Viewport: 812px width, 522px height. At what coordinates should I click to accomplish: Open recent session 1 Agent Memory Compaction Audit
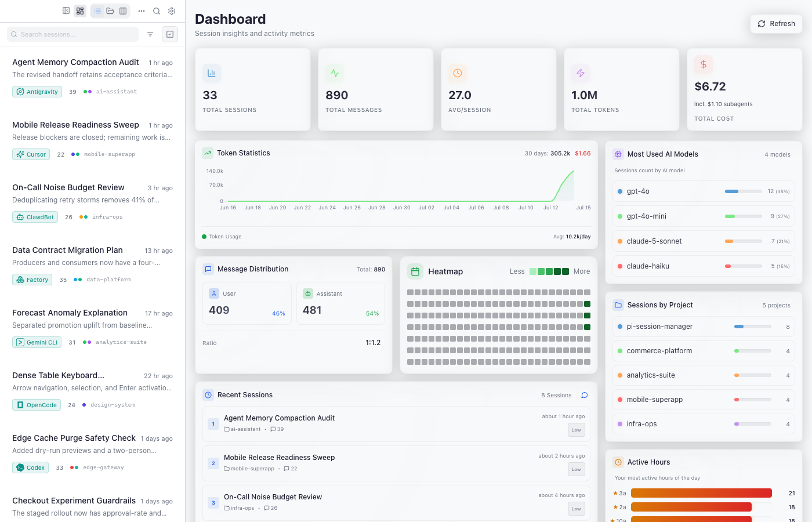pos(396,424)
